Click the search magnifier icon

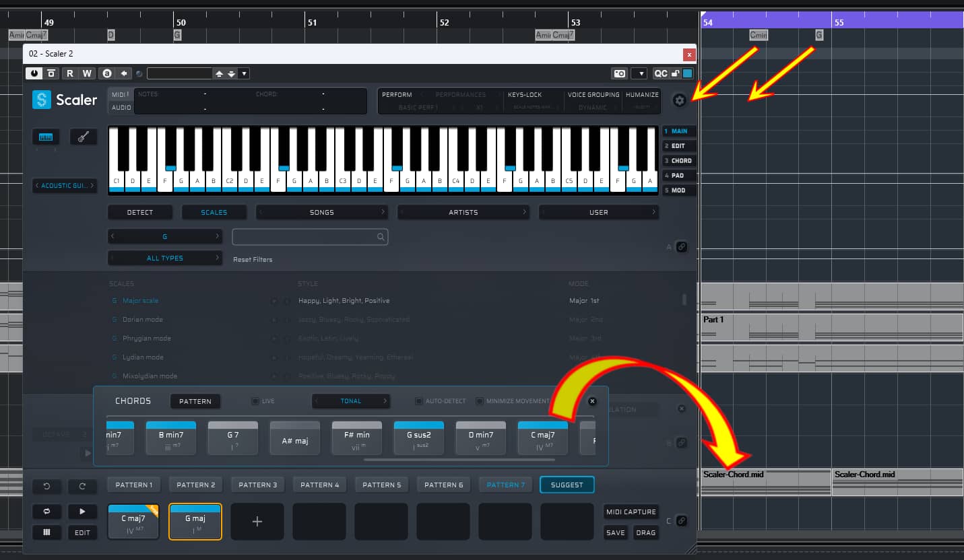click(x=381, y=237)
